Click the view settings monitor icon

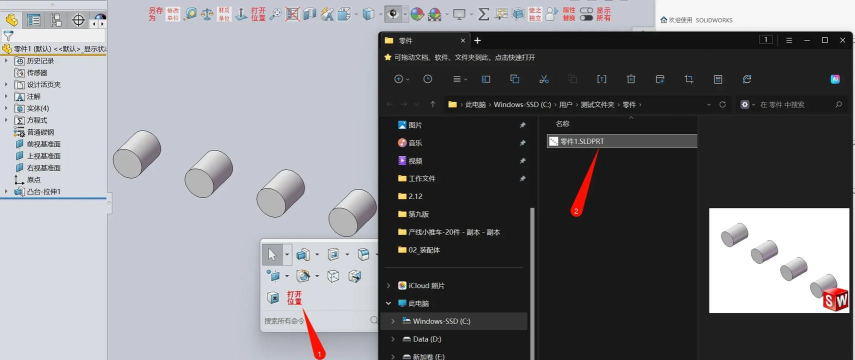[x=459, y=14]
